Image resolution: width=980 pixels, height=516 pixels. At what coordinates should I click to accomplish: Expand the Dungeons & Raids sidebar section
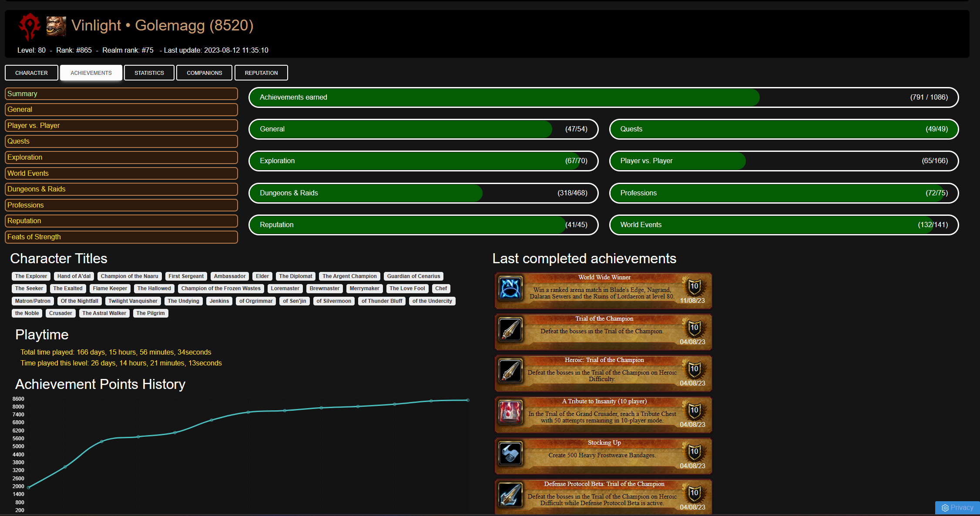point(121,189)
